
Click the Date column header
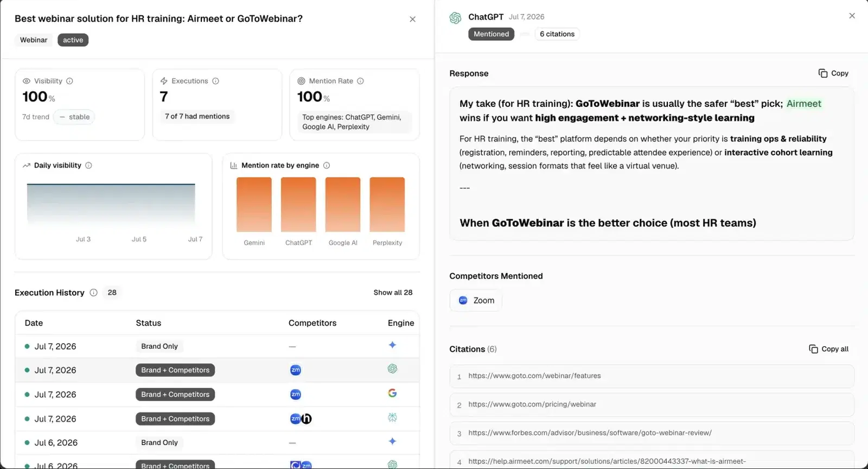coord(34,323)
